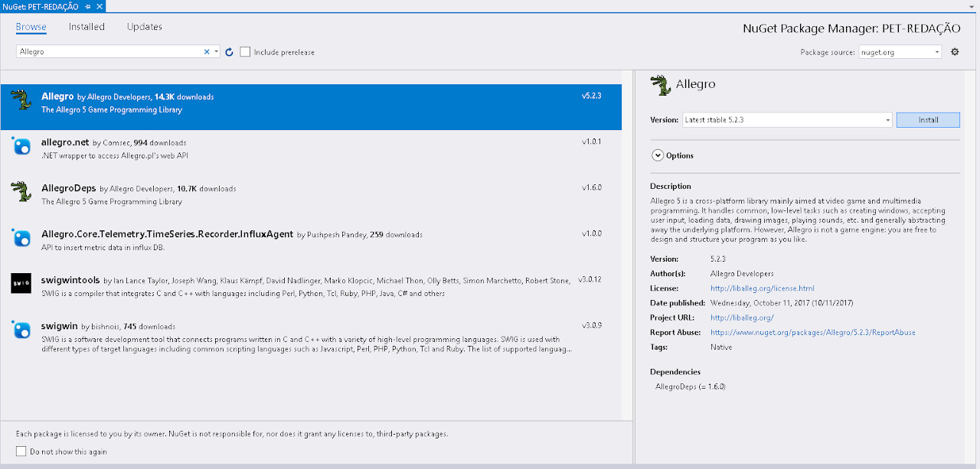The image size is (980, 469).
Task: Select the swigwintools SWIG logo icon
Action: pyautogui.click(x=21, y=283)
